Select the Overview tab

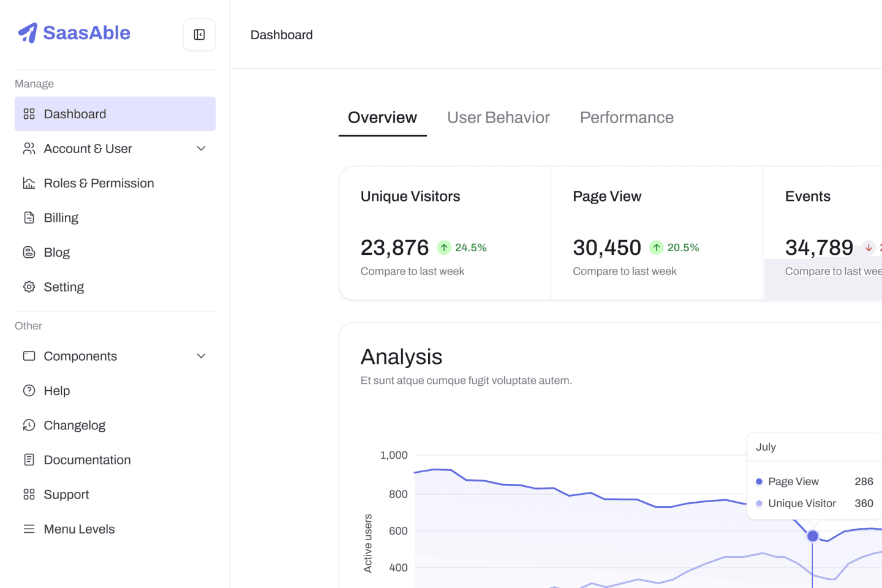point(383,118)
